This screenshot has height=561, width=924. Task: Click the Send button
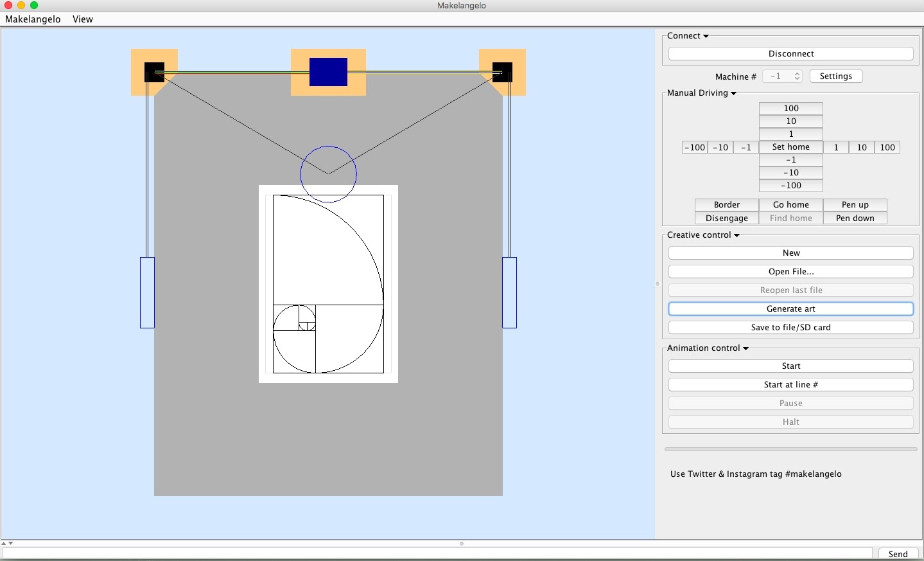tap(898, 554)
